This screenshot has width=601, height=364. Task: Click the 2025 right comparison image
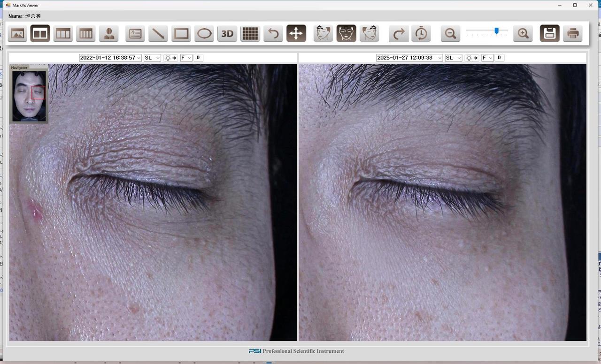pos(442,202)
